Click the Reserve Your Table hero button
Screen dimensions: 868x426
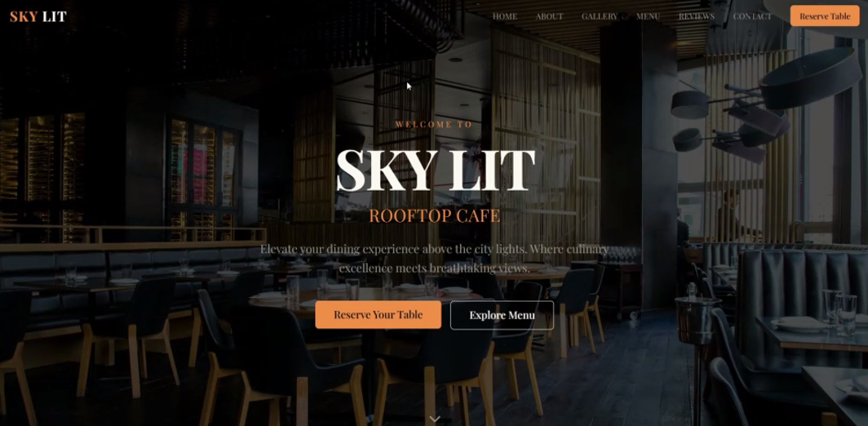tap(378, 315)
